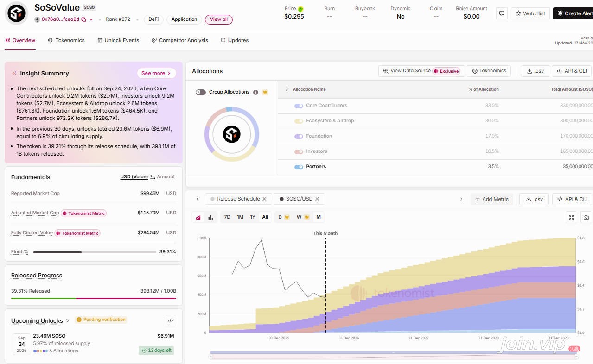The height and width of the screenshot is (364, 593).
Task: Select the area chart type icon
Action: (x=198, y=217)
